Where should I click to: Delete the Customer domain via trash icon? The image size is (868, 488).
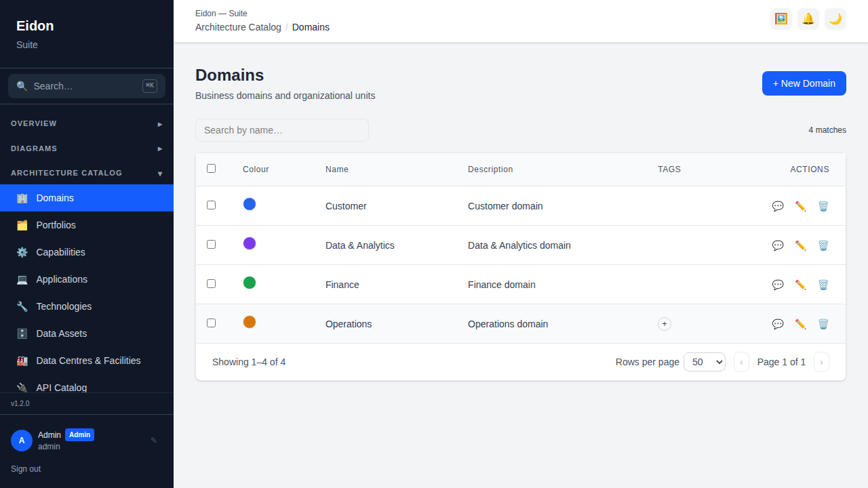click(x=823, y=206)
